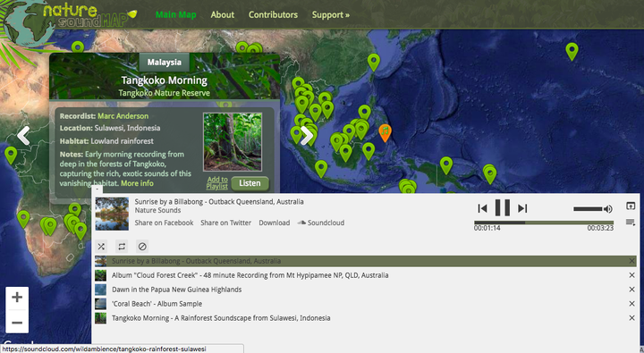Click the orange music note map marker
644x353 pixels.
[385, 132]
